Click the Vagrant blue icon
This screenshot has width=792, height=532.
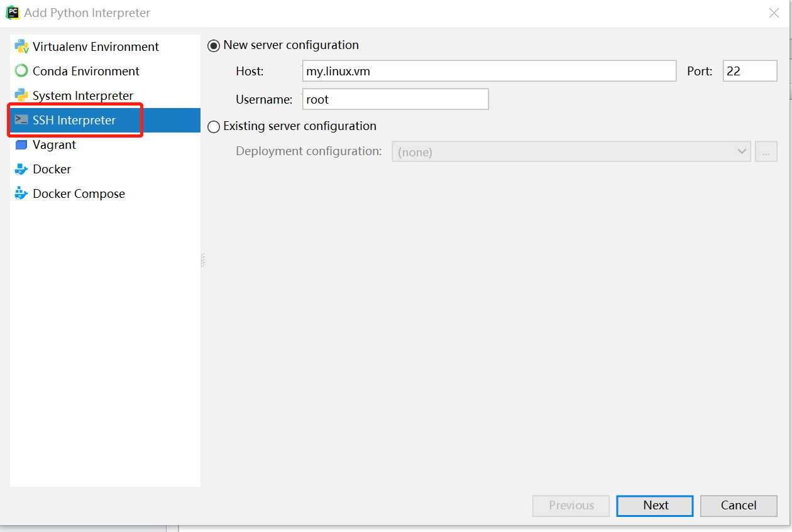21,144
